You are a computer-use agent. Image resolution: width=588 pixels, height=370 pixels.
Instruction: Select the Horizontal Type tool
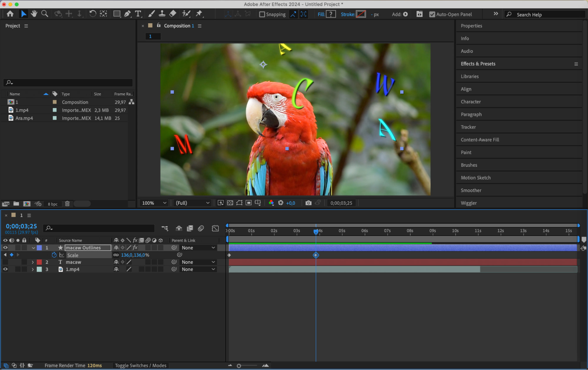point(138,14)
